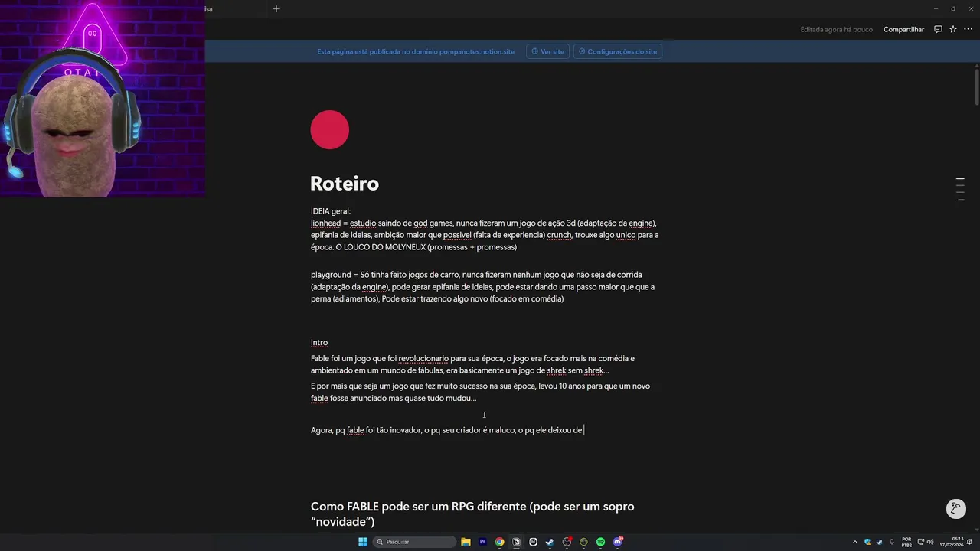Click the IDEIA geral: line
The height and width of the screenshot is (551, 980).
coord(331,211)
